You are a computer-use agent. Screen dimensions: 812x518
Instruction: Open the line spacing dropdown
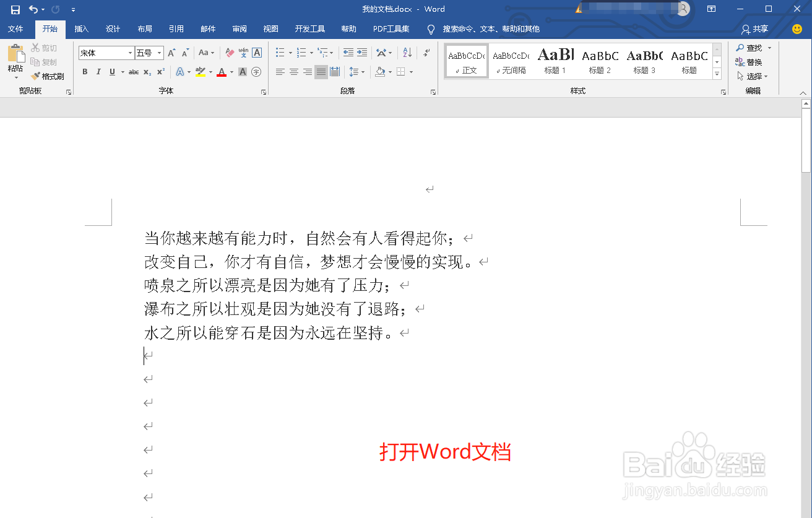pyautogui.click(x=357, y=72)
